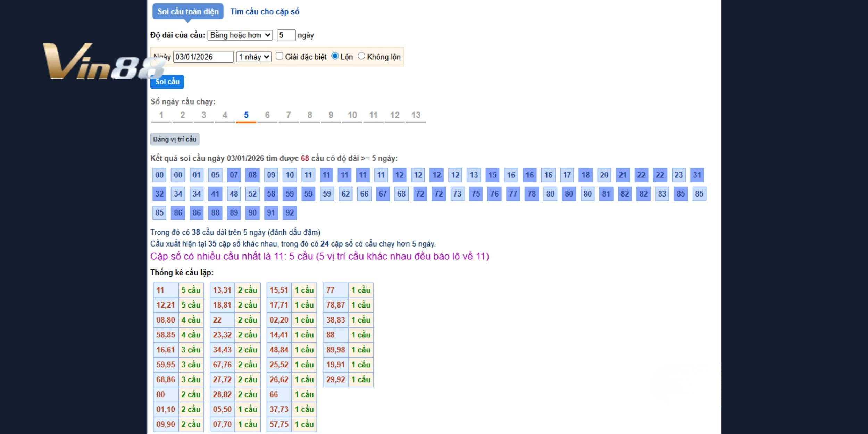Click result number box 92
Screen dimensions: 868x434
pos(290,213)
